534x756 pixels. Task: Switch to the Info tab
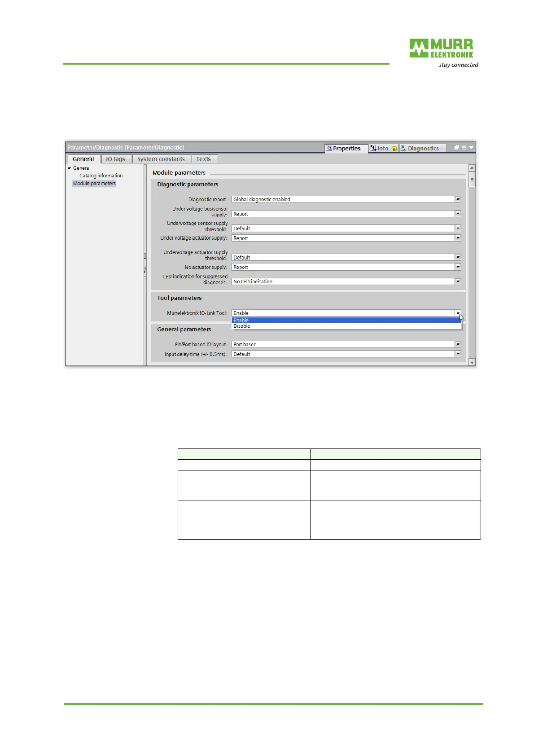tap(383, 148)
